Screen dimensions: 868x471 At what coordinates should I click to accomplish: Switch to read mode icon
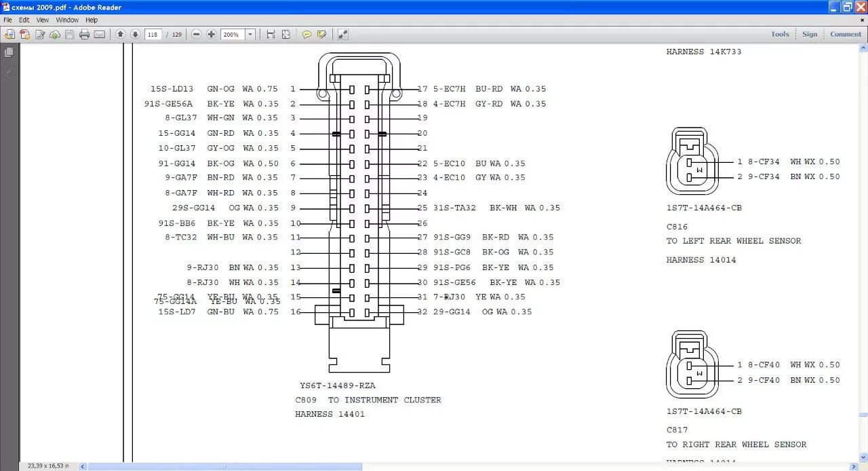[x=342, y=35]
